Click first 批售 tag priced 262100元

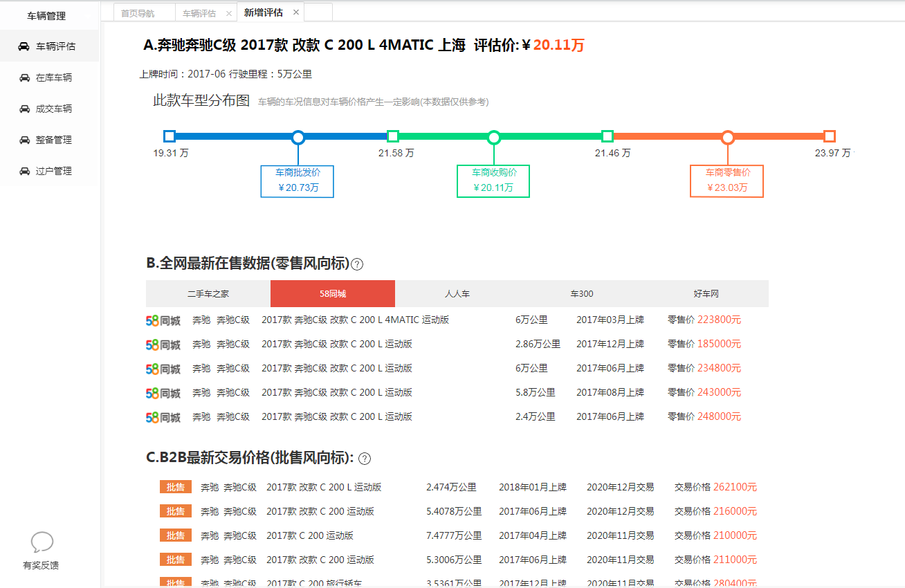point(176,487)
